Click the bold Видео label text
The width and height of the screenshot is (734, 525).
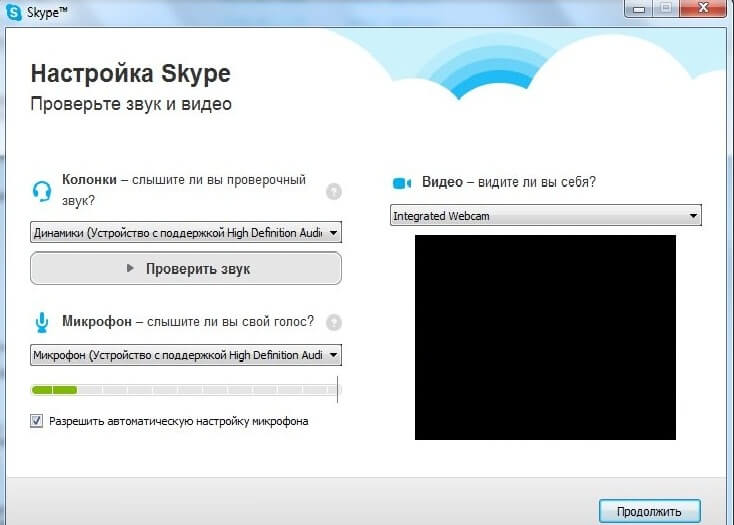tap(442, 182)
